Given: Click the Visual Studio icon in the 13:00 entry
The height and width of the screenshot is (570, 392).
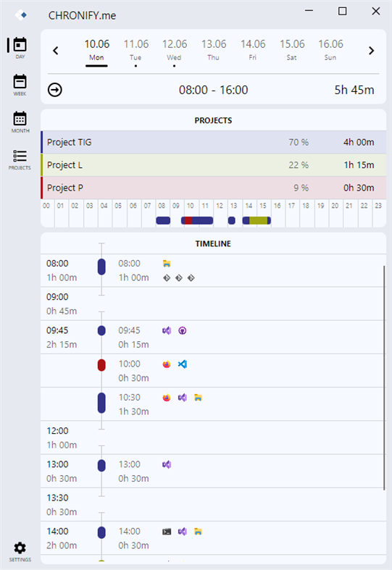Looking at the screenshot, I should (167, 464).
